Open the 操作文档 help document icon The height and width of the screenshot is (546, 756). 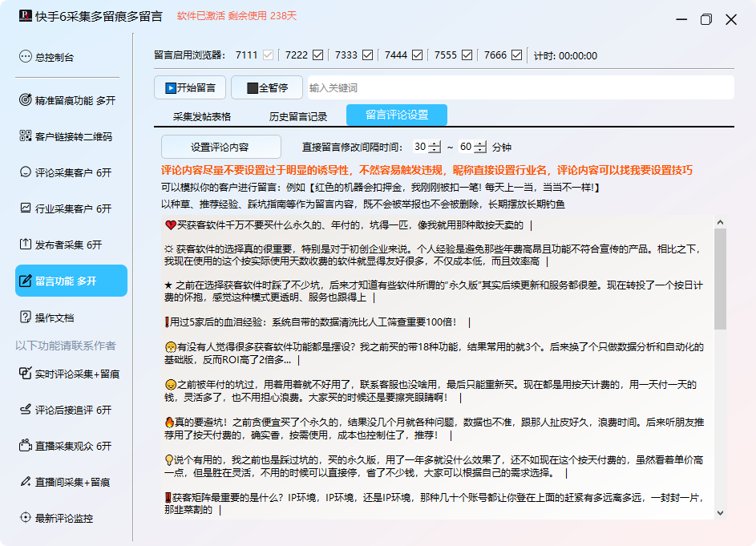(x=25, y=317)
